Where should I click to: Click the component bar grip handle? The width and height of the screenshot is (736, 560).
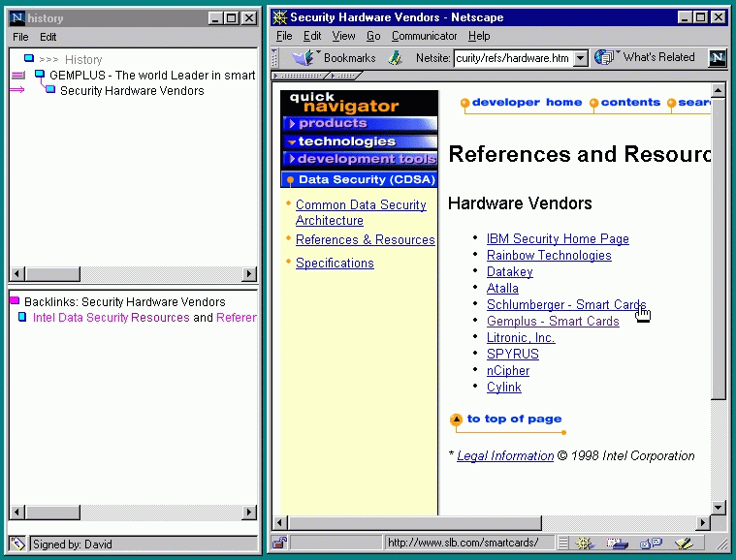pos(563,544)
